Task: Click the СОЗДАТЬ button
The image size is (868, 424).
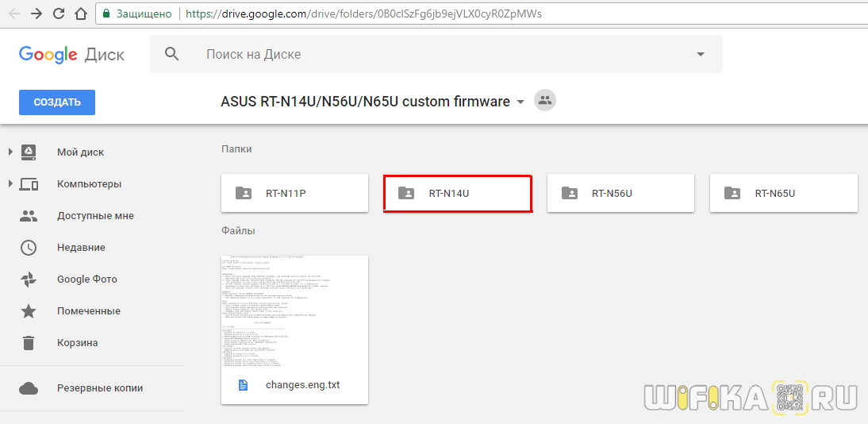Action: pyautogui.click(x=57, y=102)
